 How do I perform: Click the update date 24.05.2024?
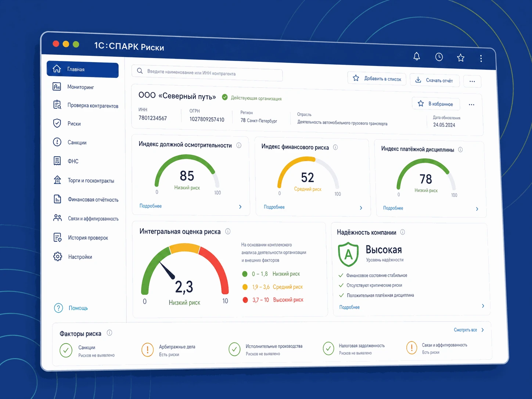pos(444,125)
